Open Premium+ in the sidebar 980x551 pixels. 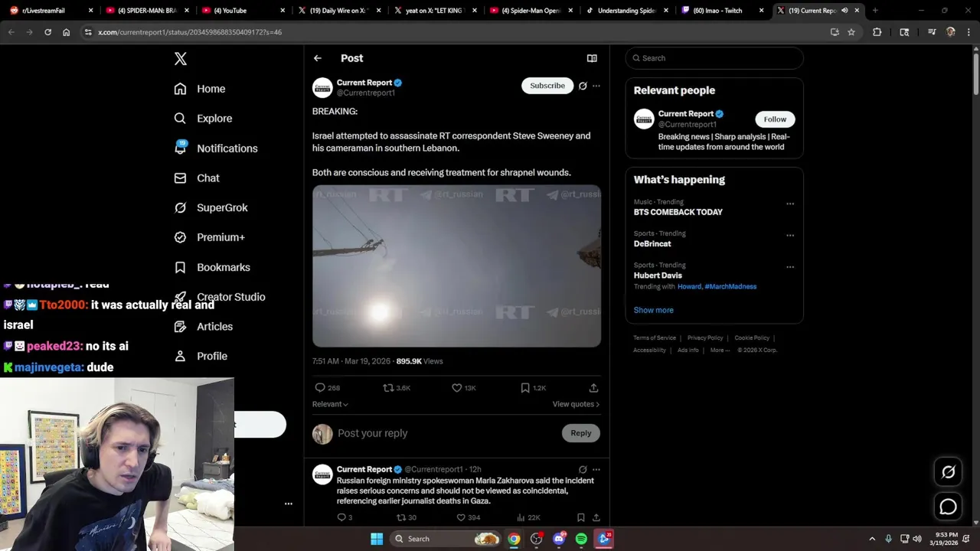coord(209,237)
